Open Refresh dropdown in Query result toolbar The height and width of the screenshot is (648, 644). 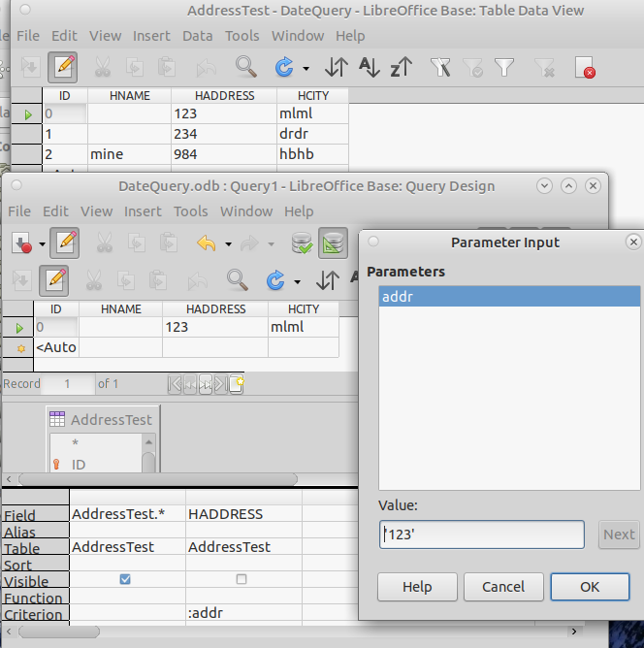pos(298,282)
